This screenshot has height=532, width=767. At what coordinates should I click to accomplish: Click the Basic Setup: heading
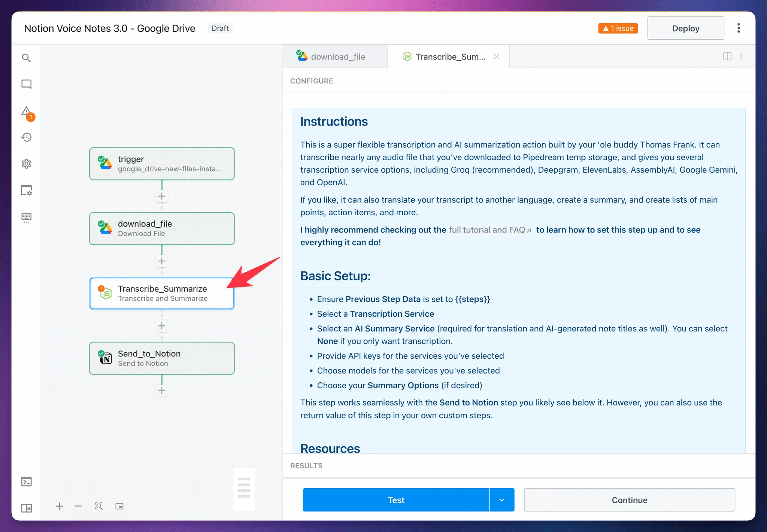tap(336, 276)
